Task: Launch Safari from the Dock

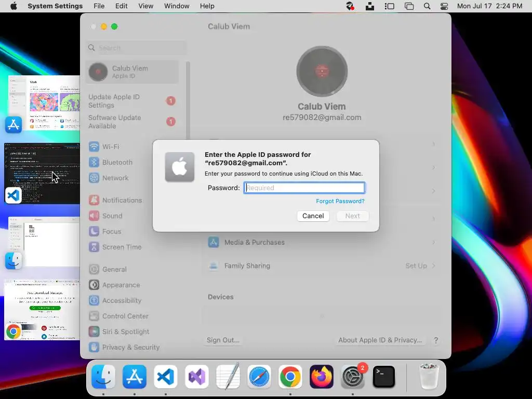Action: (259, 377)
